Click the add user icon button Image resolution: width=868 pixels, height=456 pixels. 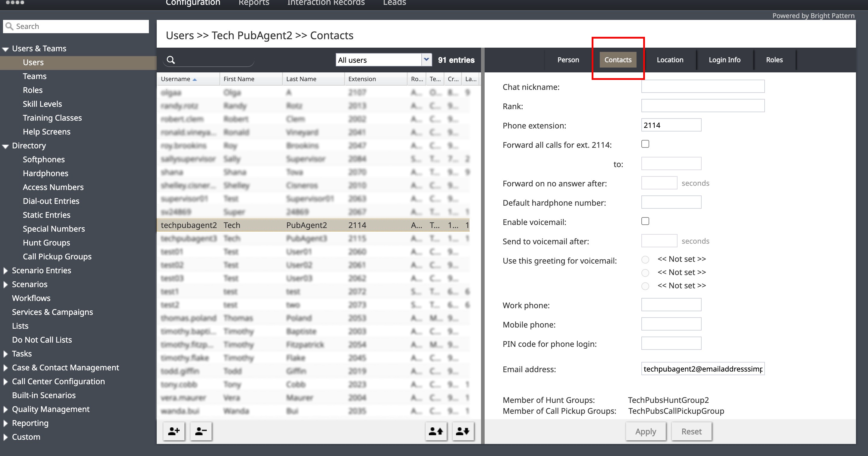click(x=174, y=431)
